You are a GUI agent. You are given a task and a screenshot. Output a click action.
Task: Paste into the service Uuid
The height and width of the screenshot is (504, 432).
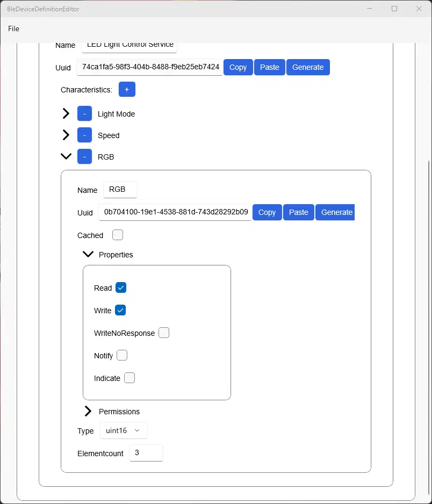(270, 67)
